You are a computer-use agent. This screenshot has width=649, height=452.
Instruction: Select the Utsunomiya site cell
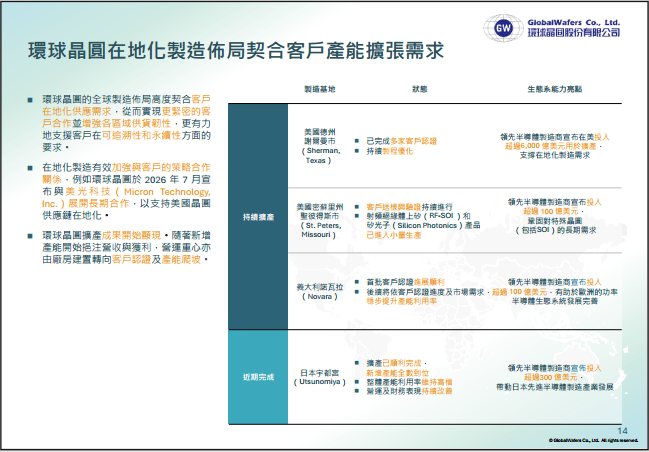pos(320,377)
